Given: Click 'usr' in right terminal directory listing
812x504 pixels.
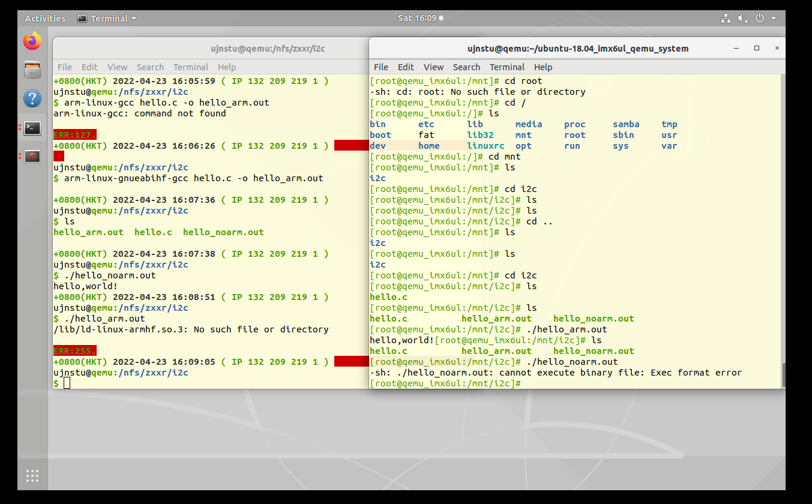Looking at the screenshot, I should coord(669,135).
